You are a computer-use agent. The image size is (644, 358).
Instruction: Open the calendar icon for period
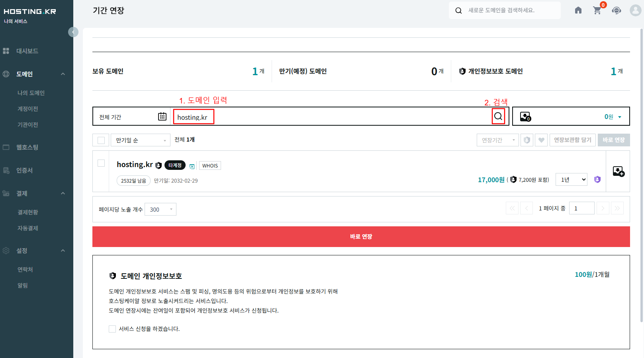click(x=162, y=117)
